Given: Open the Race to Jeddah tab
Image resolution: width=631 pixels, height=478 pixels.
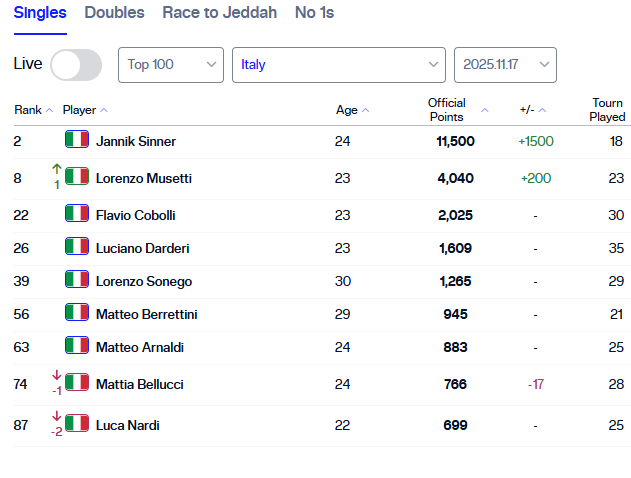Looking at the screenshot, I should point(220,13).
